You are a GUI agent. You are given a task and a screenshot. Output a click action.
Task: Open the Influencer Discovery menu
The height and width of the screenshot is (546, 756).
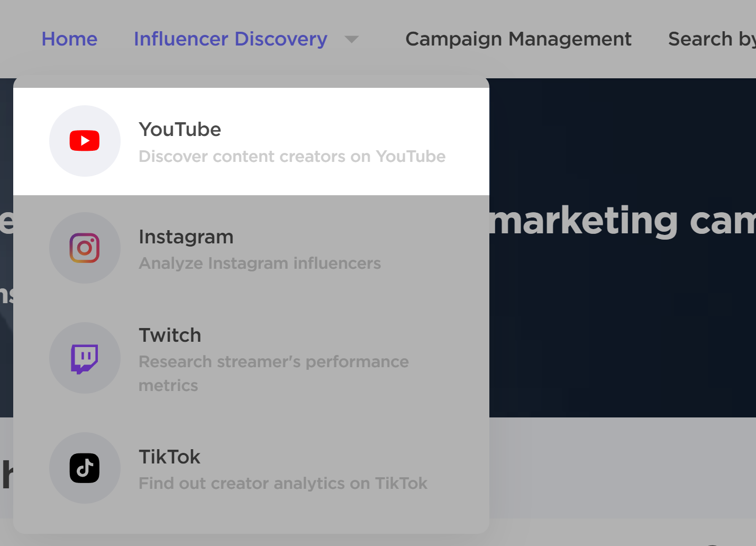pos(231,39)
